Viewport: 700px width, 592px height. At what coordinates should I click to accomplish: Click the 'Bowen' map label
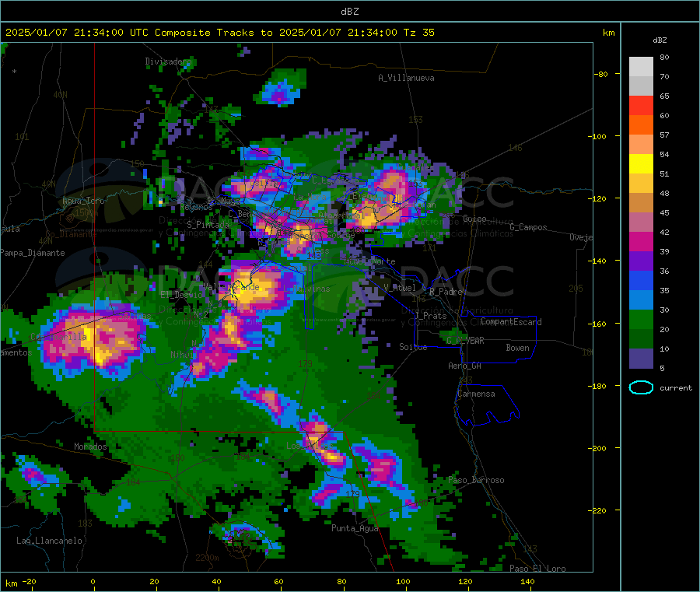tap(517, 348)
